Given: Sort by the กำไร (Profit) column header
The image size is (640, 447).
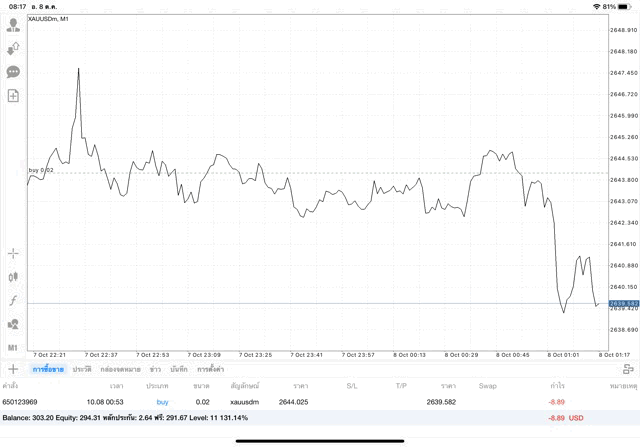Looking at the screenshot, I should click(557, 385).
